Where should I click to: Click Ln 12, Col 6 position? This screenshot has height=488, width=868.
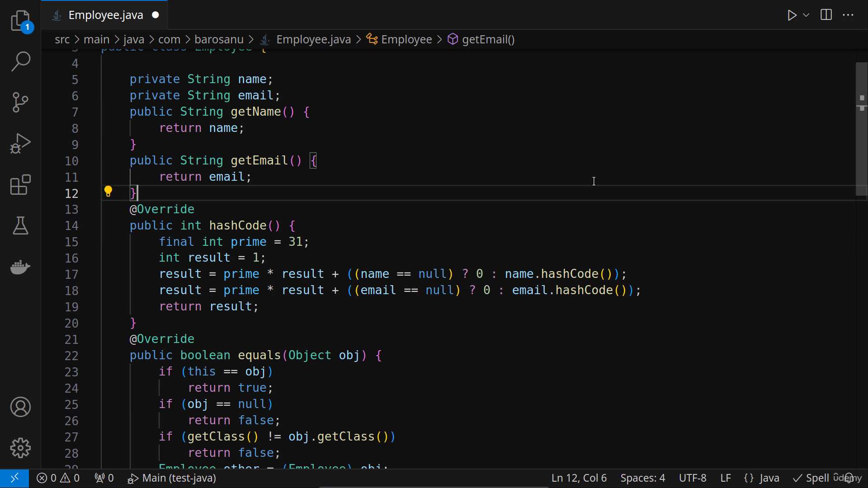[579, 478]
